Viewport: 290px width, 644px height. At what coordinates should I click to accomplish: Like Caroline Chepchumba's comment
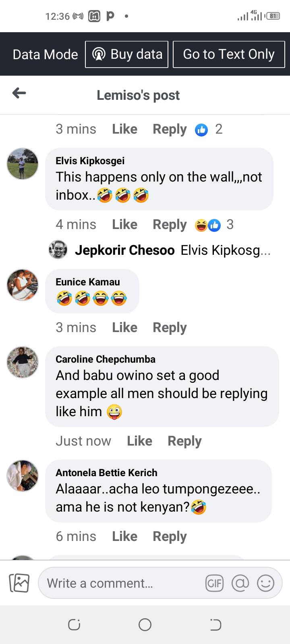139,441
